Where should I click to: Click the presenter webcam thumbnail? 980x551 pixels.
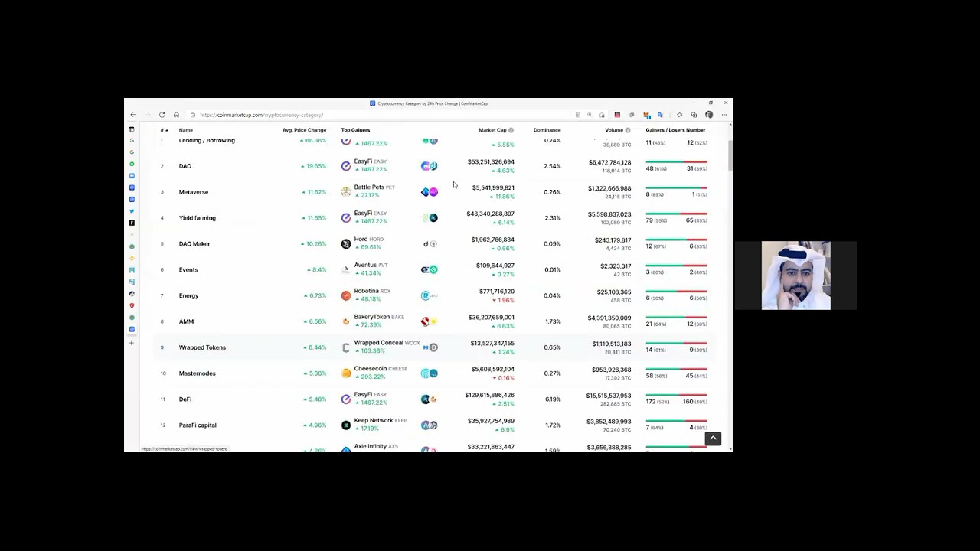point(796,275)
